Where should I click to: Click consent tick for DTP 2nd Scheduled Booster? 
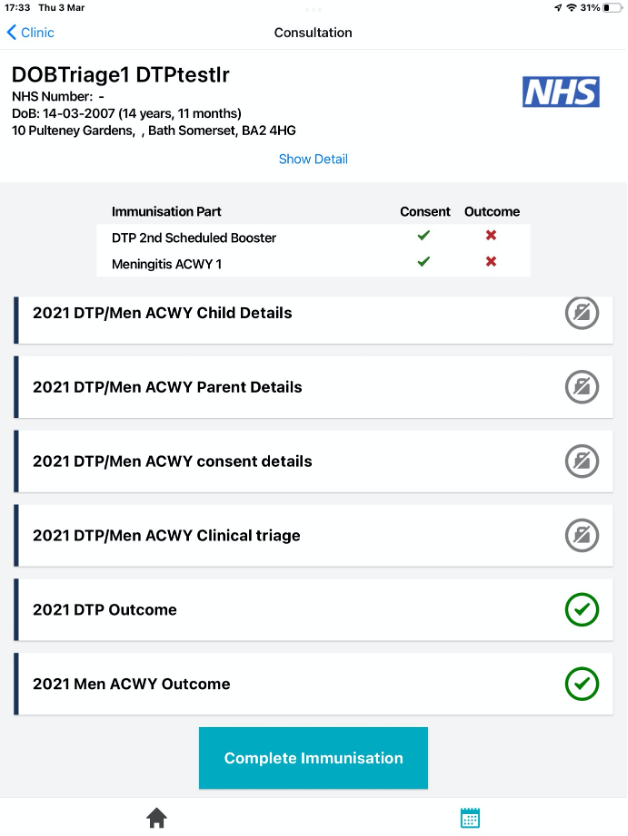pos(424,236)
